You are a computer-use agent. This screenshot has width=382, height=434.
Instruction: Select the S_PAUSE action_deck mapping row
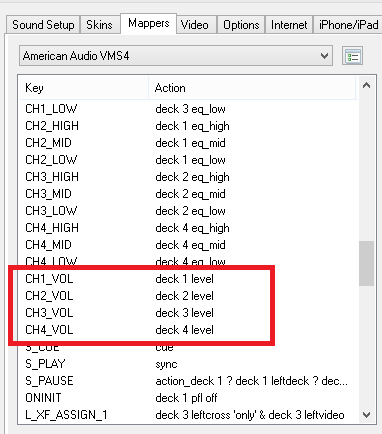click(x=188, y=381)
